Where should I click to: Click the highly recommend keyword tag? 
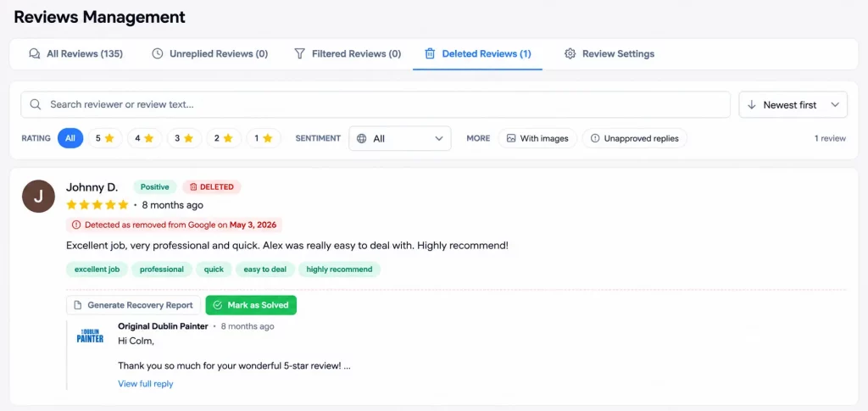pyautogui.click(x=339, y=269)
